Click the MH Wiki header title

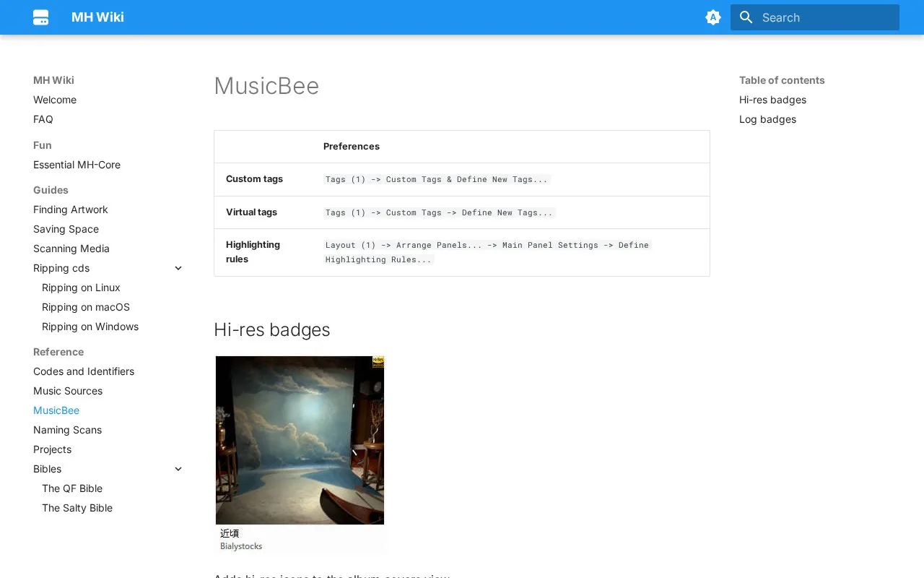[x=97, y=17]
